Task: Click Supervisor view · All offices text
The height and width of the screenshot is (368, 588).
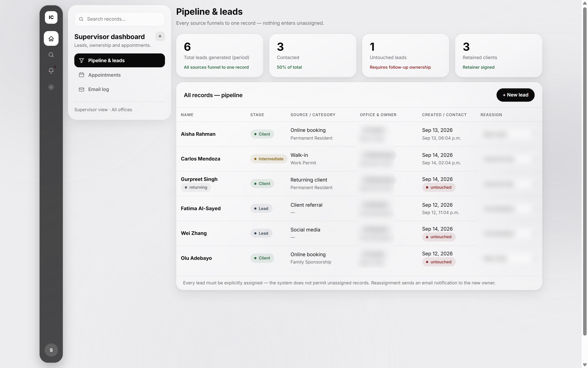Action: coord(103,110)
